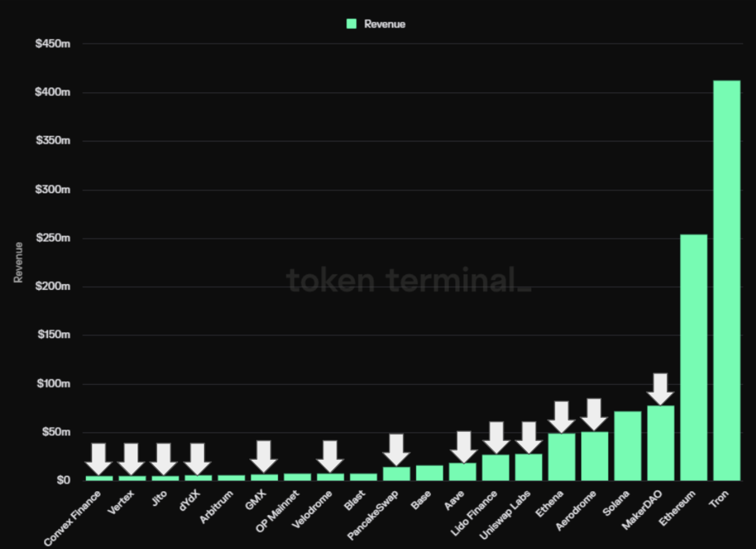Click the Uniswap Labs axis label
The height and width of the screenshot is (549, 756).
tap(506, 514)
